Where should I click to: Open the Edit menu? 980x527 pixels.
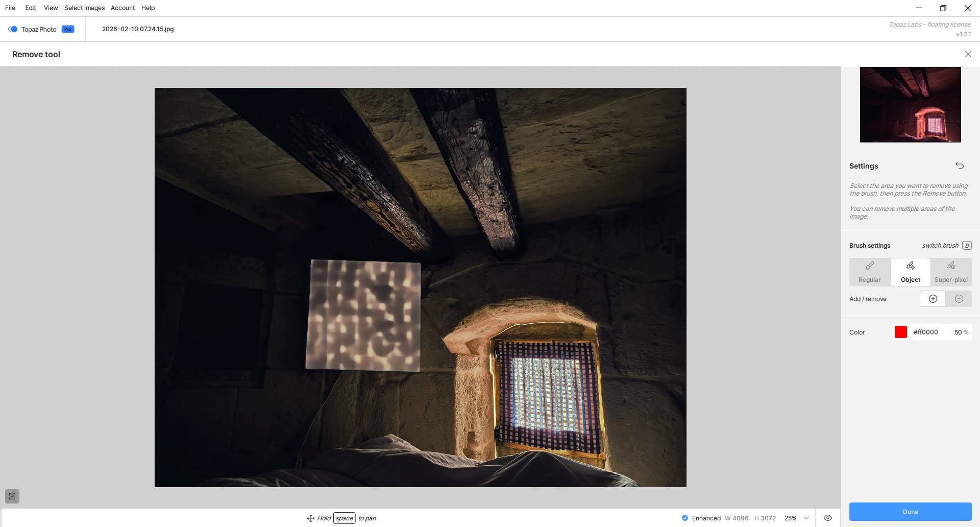[31, 8]
